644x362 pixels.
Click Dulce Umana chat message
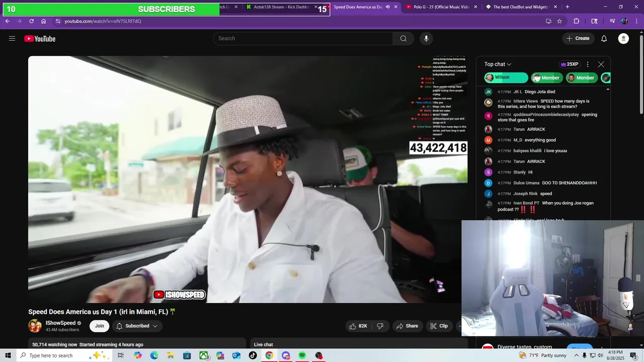tap(542, 183)
